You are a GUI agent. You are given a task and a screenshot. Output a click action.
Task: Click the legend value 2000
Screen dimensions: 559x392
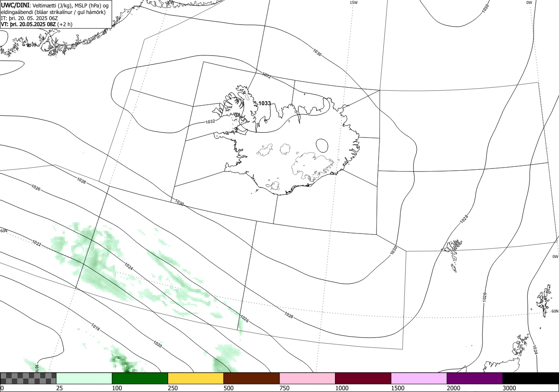coord(453,388)
